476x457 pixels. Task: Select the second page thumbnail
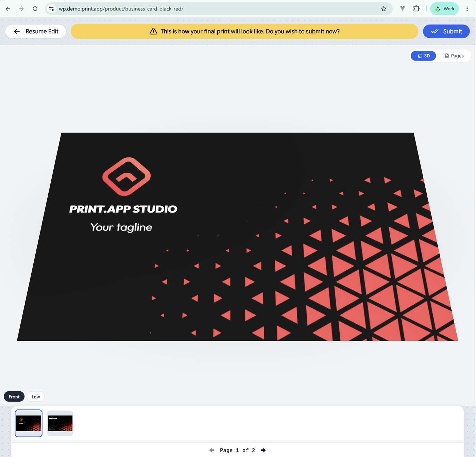pos(60,423)
